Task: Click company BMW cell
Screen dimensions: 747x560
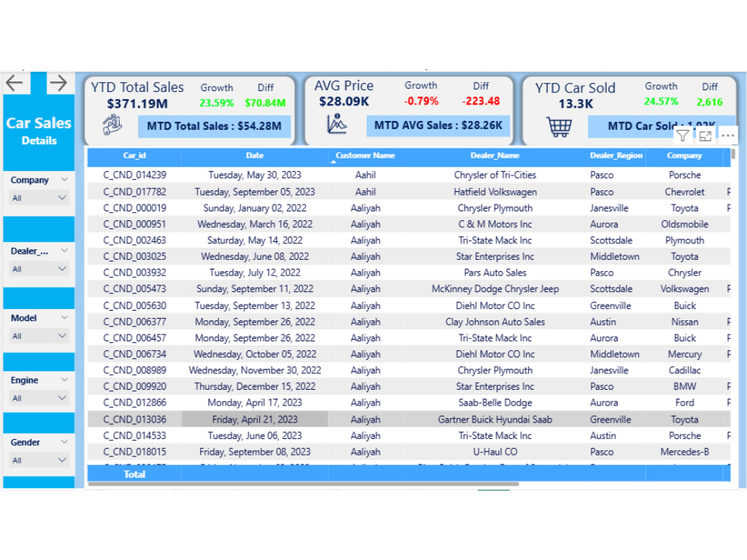Action: coord(684,387)
